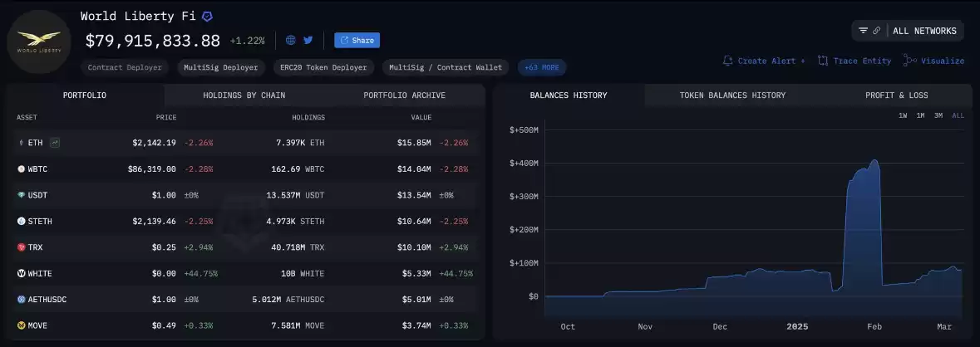Click the MOVE asset name

[37, 325]
